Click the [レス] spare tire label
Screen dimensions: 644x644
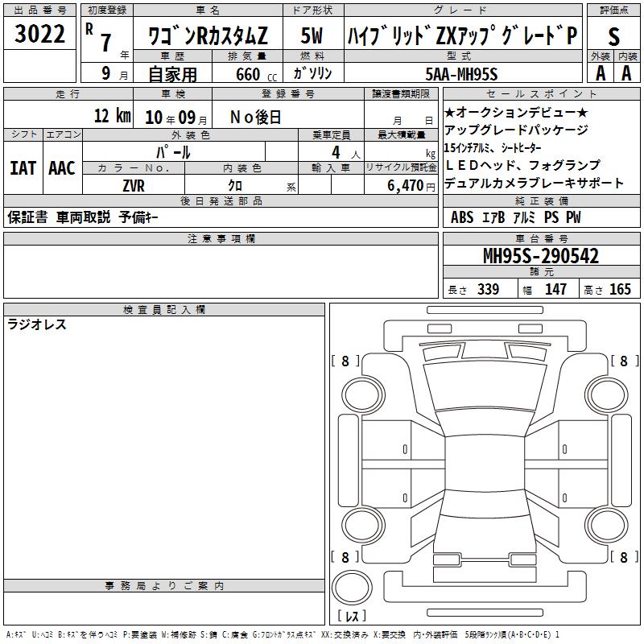coord(352,616)
